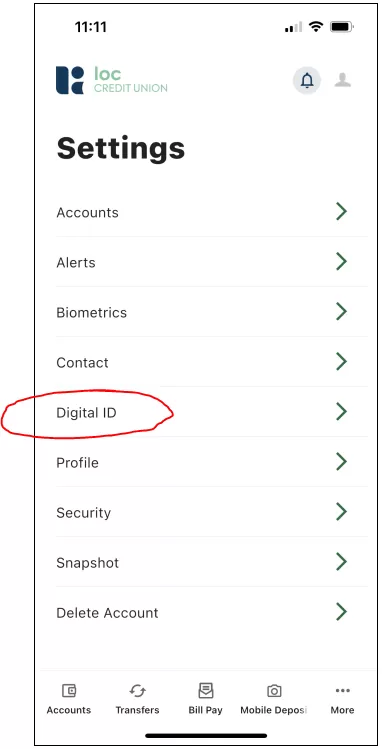
Task: Open the Digital ID setting
Action: (x=212, y=412)
